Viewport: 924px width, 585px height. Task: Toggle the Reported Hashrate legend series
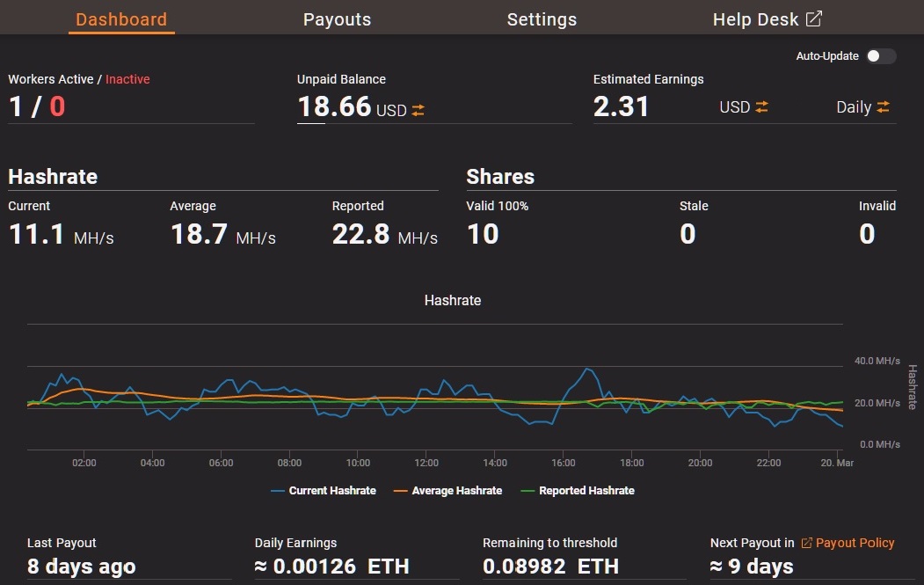(x=578, y=491)
